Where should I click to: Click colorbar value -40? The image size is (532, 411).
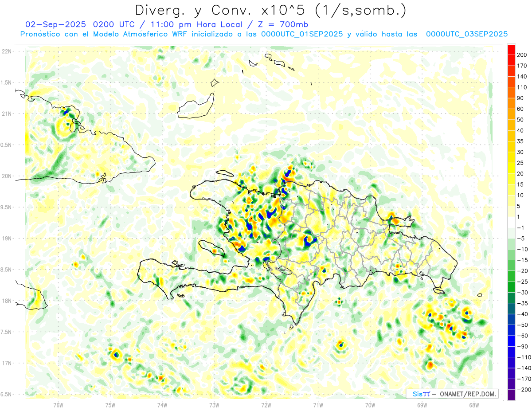pyautogui.click(x=522, y=315)
